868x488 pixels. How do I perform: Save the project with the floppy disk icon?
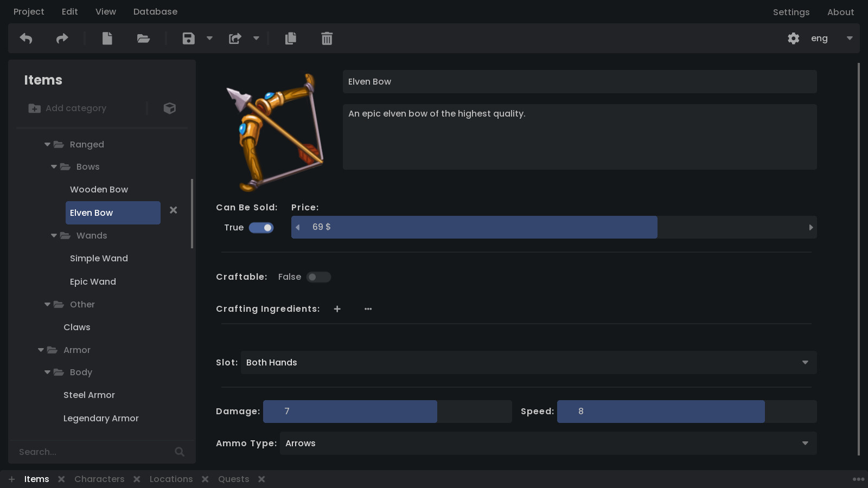[188, 38]
